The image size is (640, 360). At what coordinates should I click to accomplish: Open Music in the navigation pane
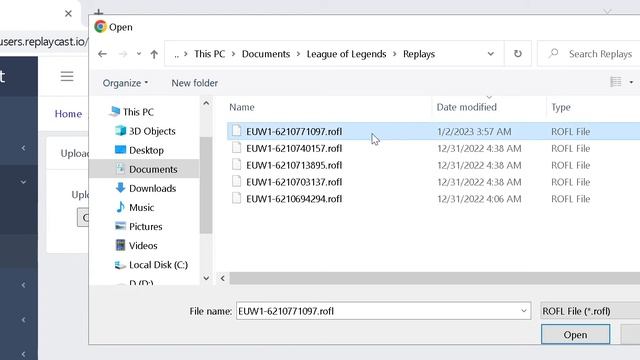(141, 207)
